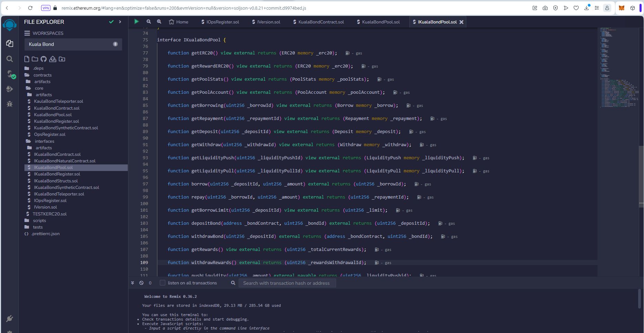Click the editor vertical scrollbar
The image size is (644, 333).
coord(641,176)
